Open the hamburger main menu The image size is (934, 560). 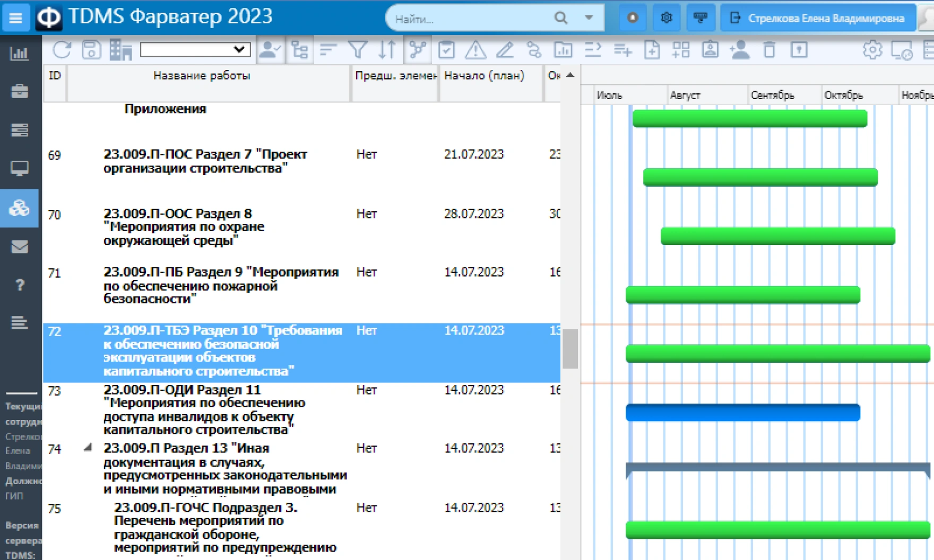click(16, 17)
